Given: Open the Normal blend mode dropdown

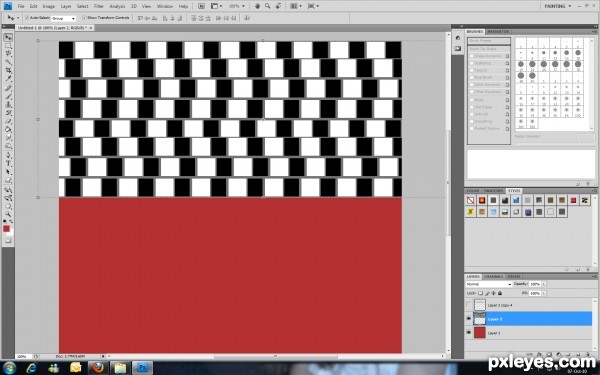Looking at the screenshot, I should tap(489, 284).
